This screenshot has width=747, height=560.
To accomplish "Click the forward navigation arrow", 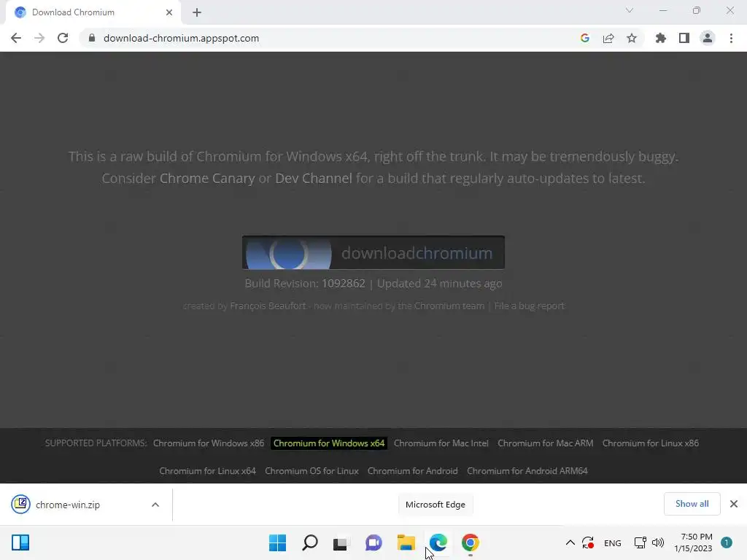I will [x=39, y=38].
